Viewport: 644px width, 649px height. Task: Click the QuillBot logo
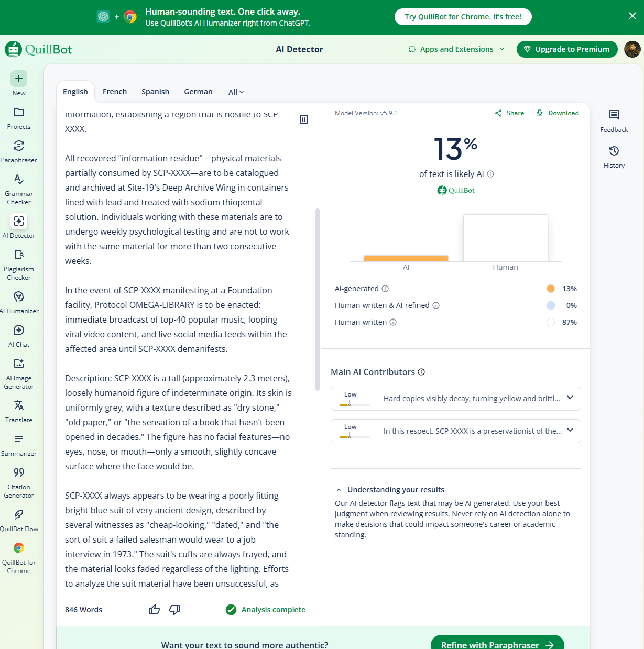[39, 49]
